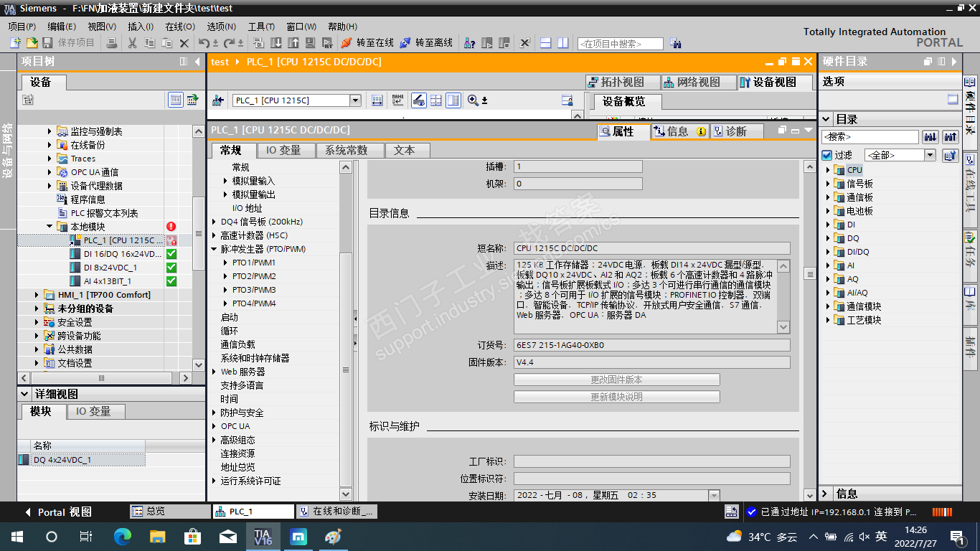Select 系统和时钟存储器 in properties navigation

[255, 358]
